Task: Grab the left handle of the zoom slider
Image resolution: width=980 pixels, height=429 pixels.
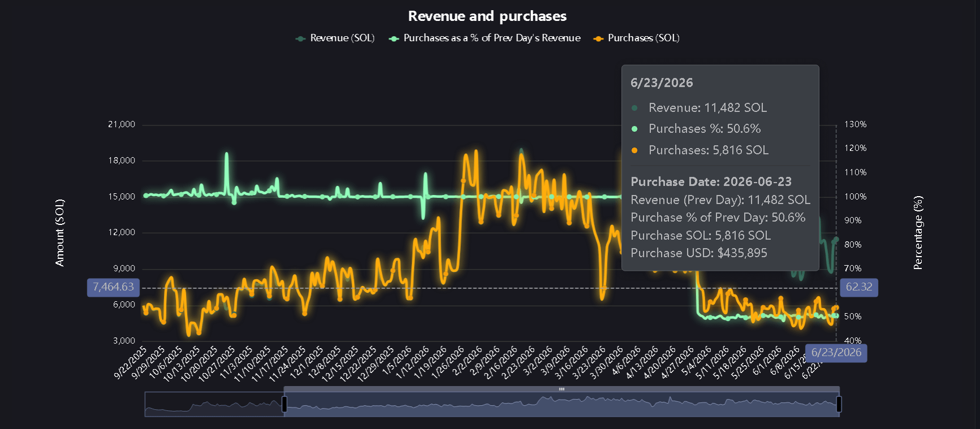Action: [x=284, y=404]
